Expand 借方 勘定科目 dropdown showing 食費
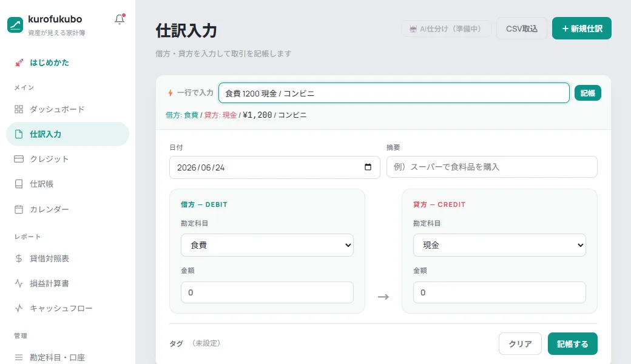Image resolution: width=631 pixels, height=364 pixels. [267, 245]
